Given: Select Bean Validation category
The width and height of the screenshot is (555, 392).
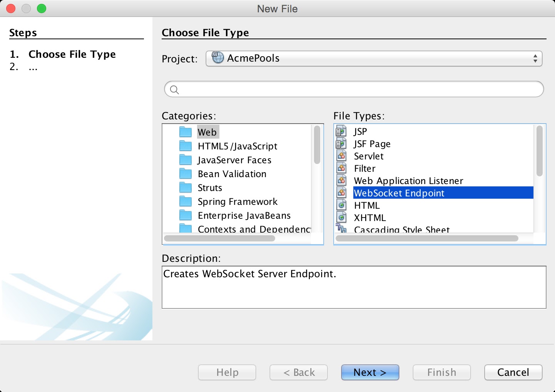Looking at the screenshot, I should [232, 174].
